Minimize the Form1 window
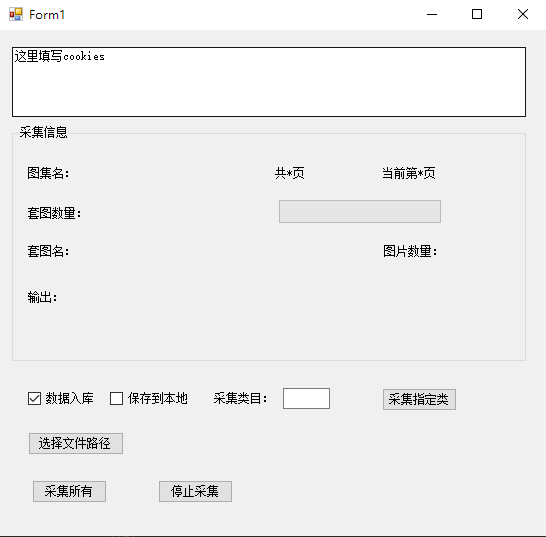 [x=432, y=15]
